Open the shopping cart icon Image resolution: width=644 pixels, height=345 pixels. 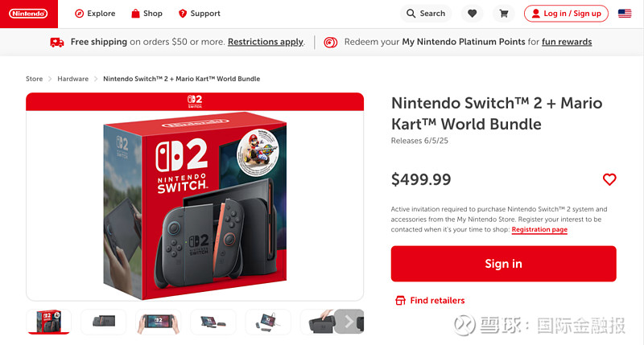[x=504, y=14]
